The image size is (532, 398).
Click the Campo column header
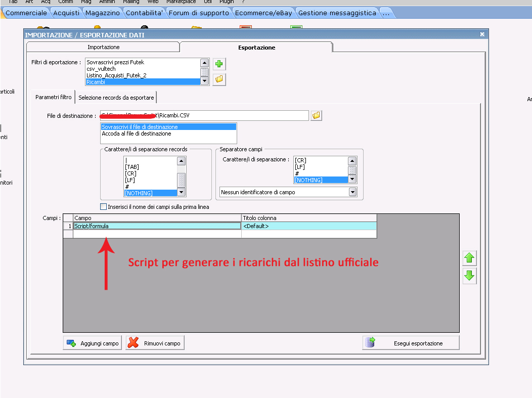(157, 218)
